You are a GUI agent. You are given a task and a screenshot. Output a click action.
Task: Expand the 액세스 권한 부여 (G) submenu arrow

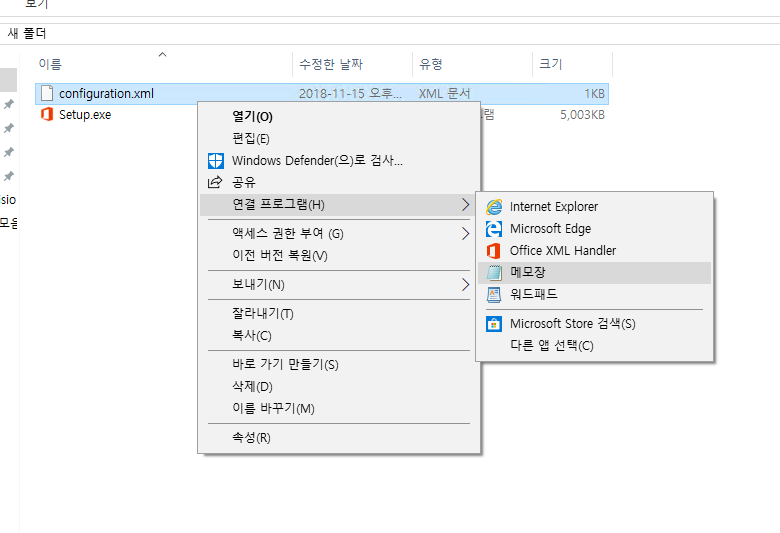click(465, 233)
